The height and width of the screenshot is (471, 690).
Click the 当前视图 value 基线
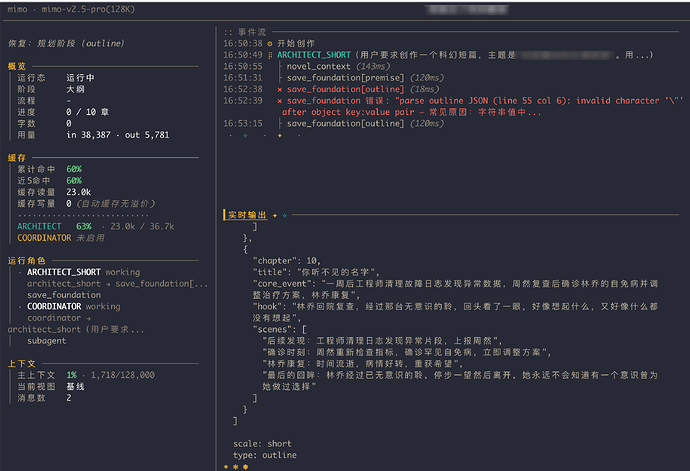(x=75, y=387)
